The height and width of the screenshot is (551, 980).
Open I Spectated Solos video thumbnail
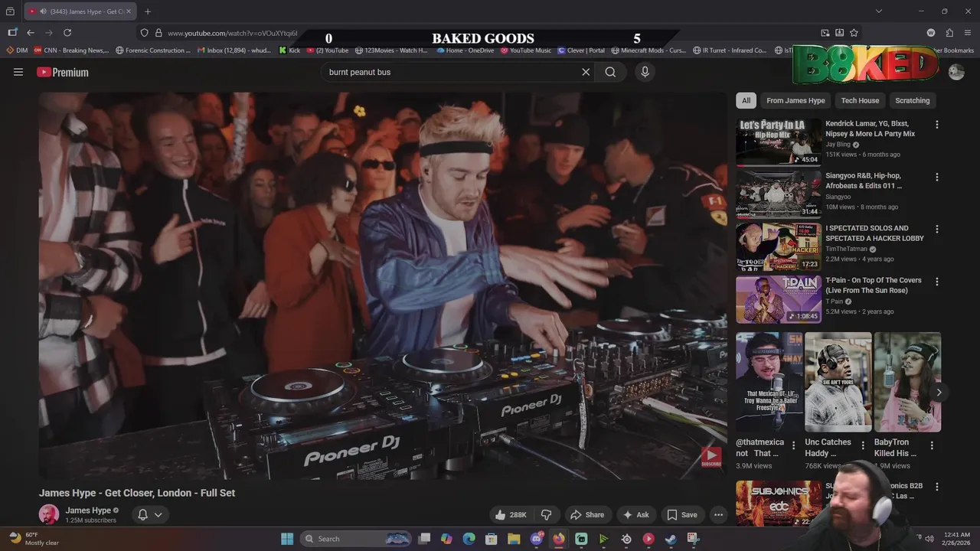pyautogui.click(x=779, y=246)
